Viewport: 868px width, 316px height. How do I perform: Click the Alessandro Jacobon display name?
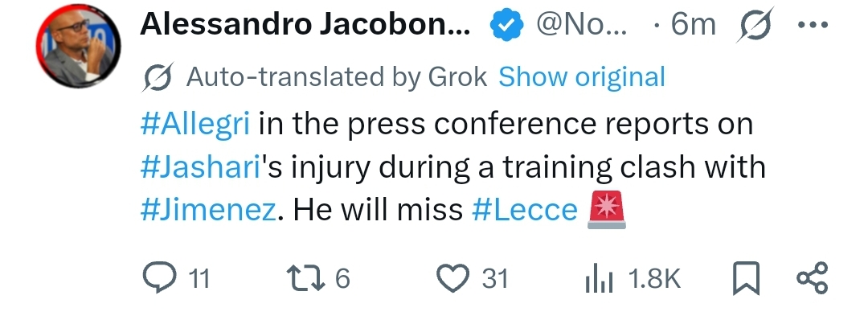click(305, 25)
